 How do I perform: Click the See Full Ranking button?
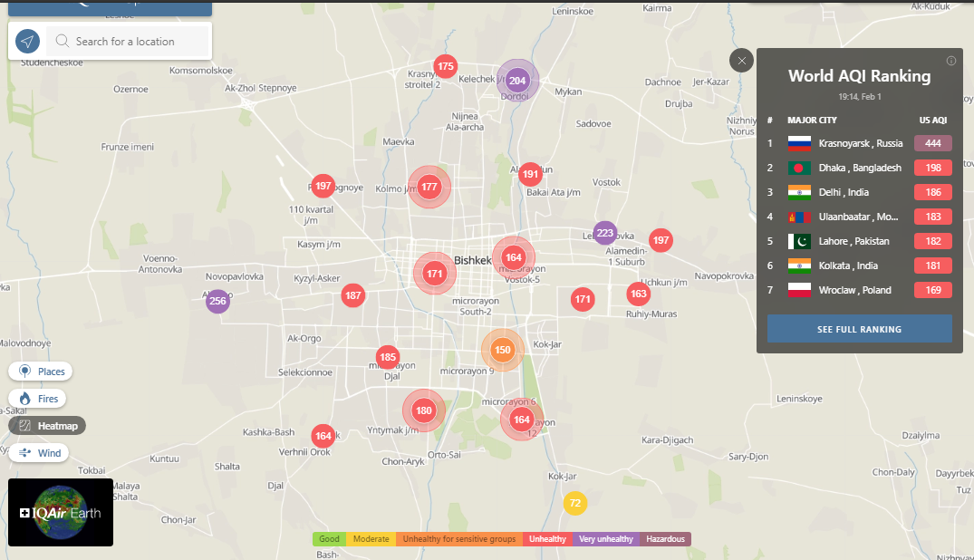point(859,329)
